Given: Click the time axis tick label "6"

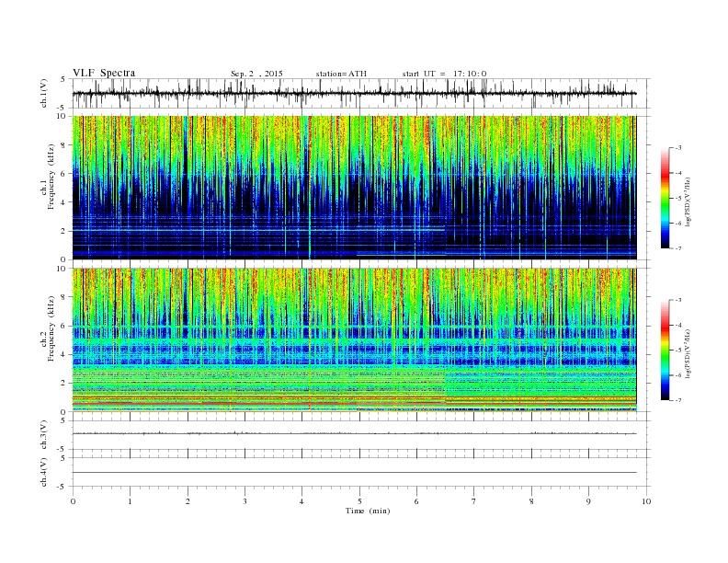Looking at the screenshot, I should [416, 501].
